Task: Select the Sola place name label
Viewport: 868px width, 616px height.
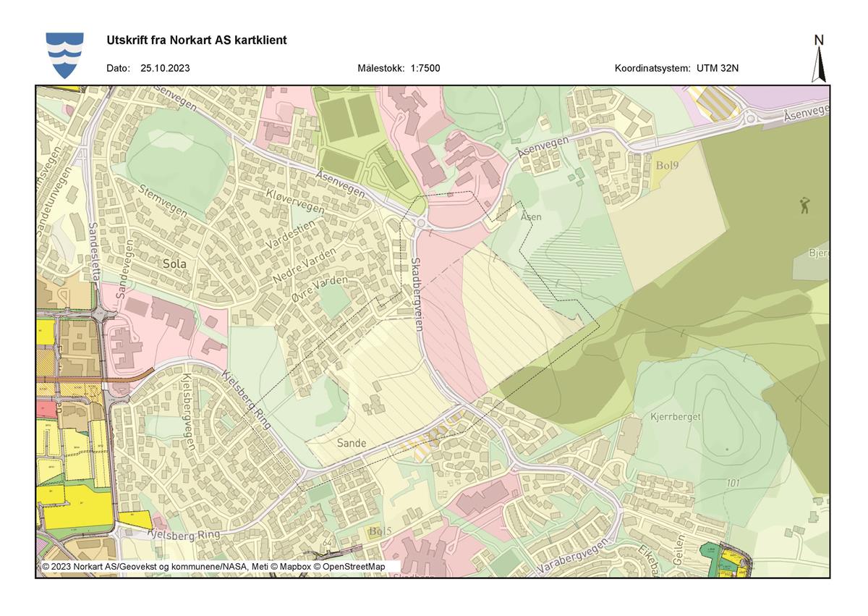Action: tap(174, 263)
